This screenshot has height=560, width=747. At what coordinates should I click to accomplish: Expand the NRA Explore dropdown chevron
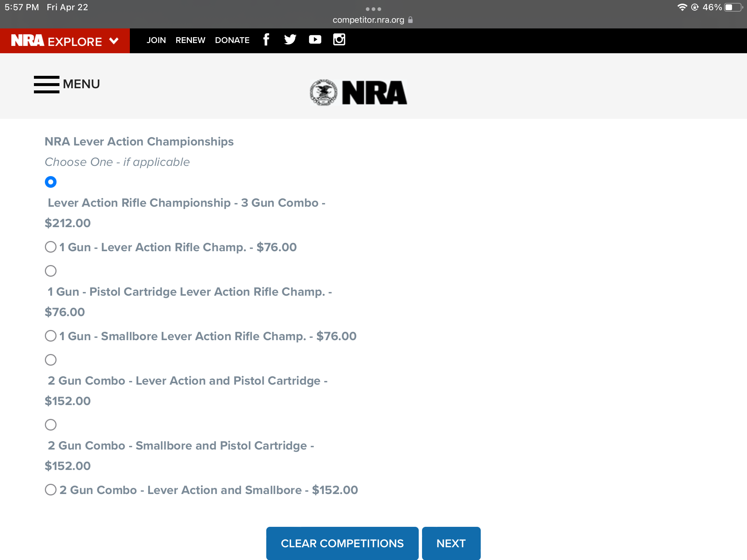point(114,41)
